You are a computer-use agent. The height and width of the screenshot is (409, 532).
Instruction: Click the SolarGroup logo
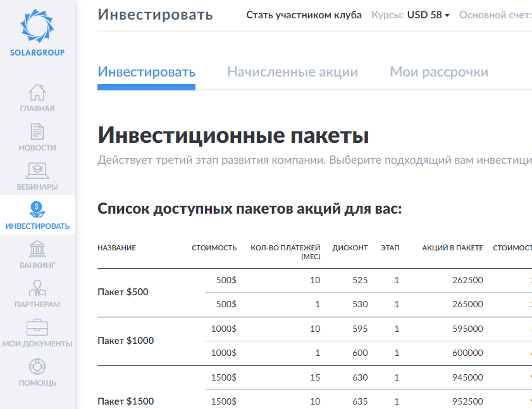pos(37,32)
